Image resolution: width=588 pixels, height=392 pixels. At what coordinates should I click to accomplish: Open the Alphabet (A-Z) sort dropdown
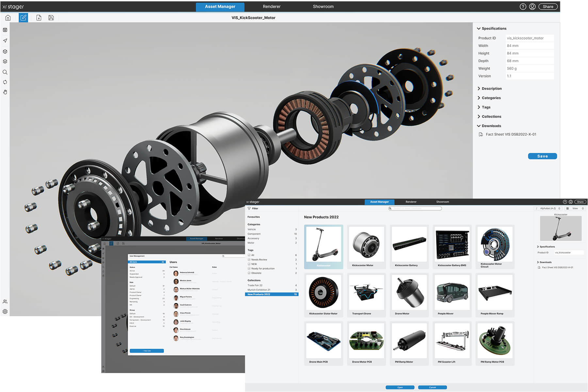click(548, 208)
